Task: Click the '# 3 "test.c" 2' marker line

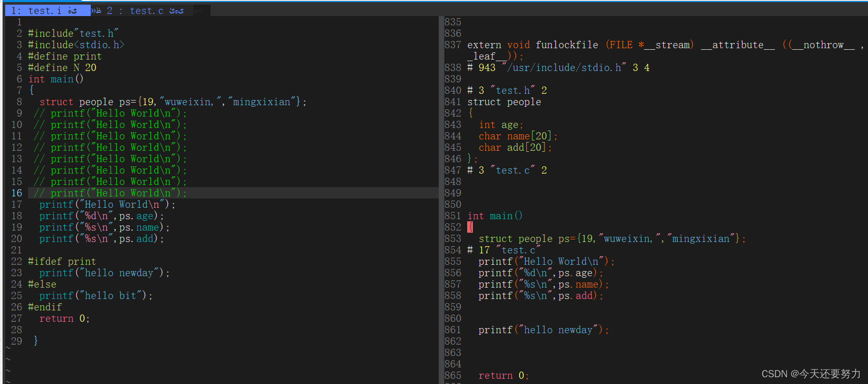Action: coord(507,170)
